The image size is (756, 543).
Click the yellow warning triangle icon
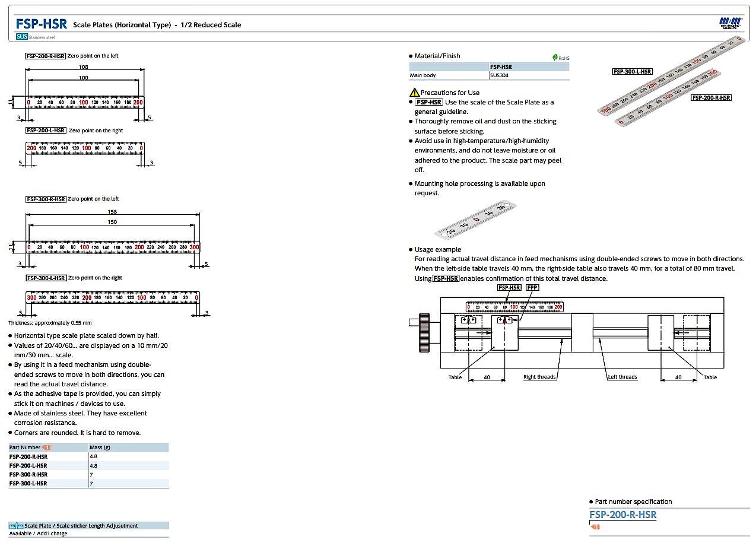(414, 93)
